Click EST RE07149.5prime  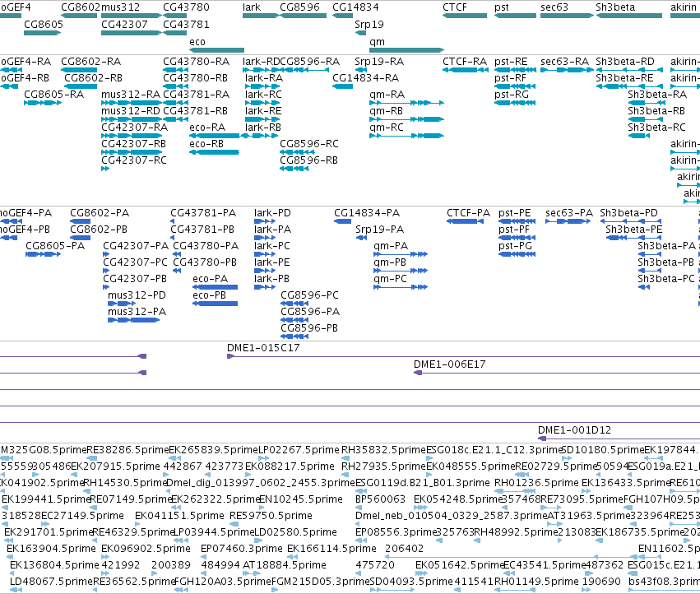pos(94,508)
